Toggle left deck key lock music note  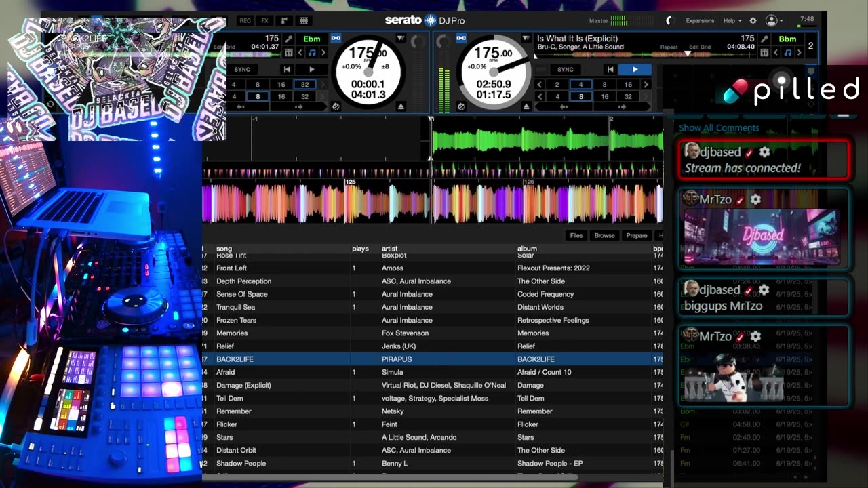click(x=311, y=53)
